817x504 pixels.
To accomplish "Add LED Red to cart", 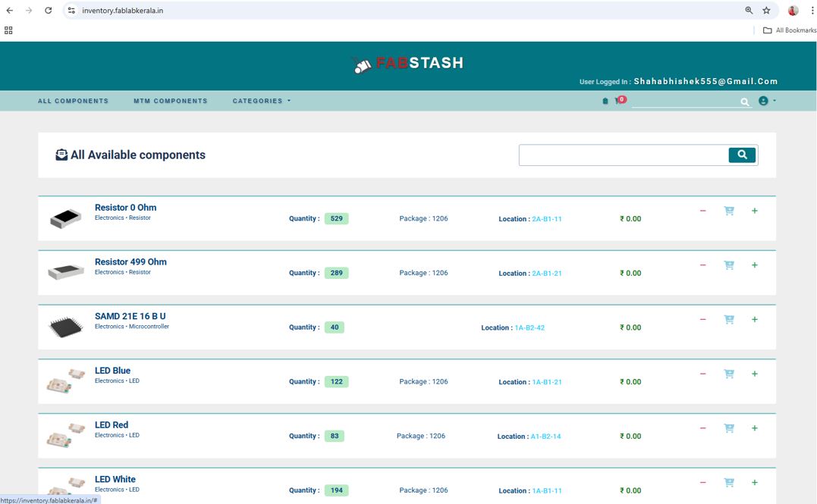I will [x=729, y=428].
